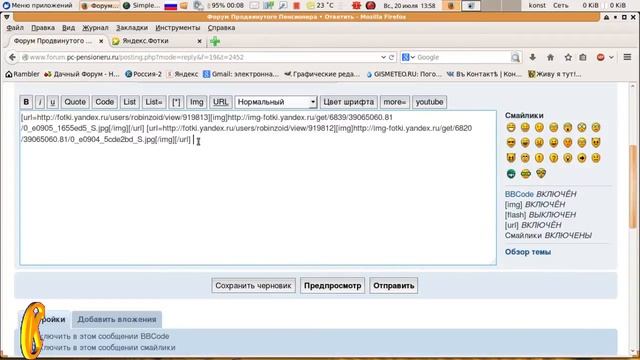Open Меню приложений in the top panel

tap(38, 5)
